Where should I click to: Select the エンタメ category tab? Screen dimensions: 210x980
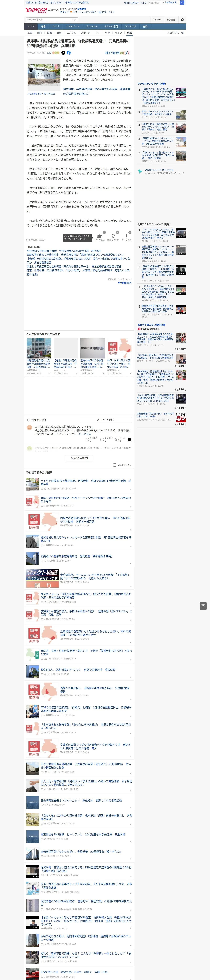[71, 33]
